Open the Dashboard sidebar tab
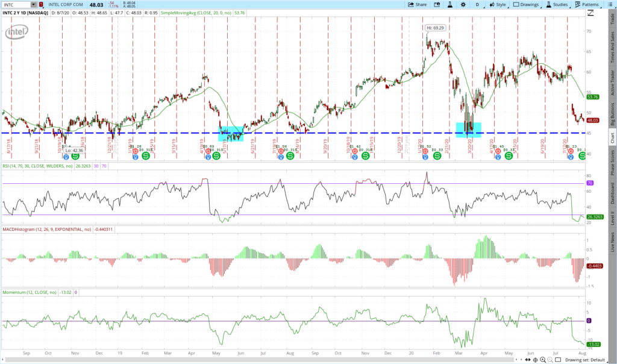The height and width of the screenshot is (364, 617). (x=612, y=193)
